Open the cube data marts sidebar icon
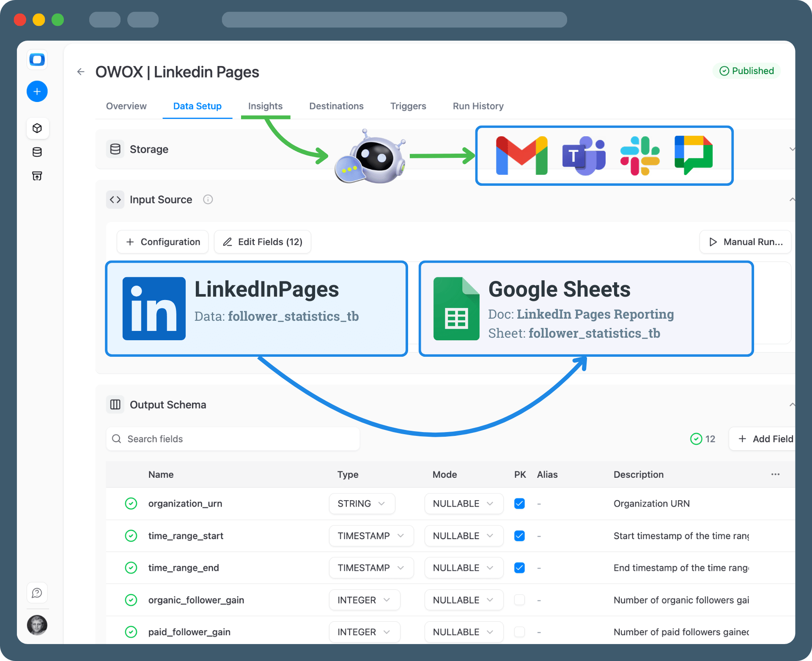The image size is (812, 661). (37, 128)
